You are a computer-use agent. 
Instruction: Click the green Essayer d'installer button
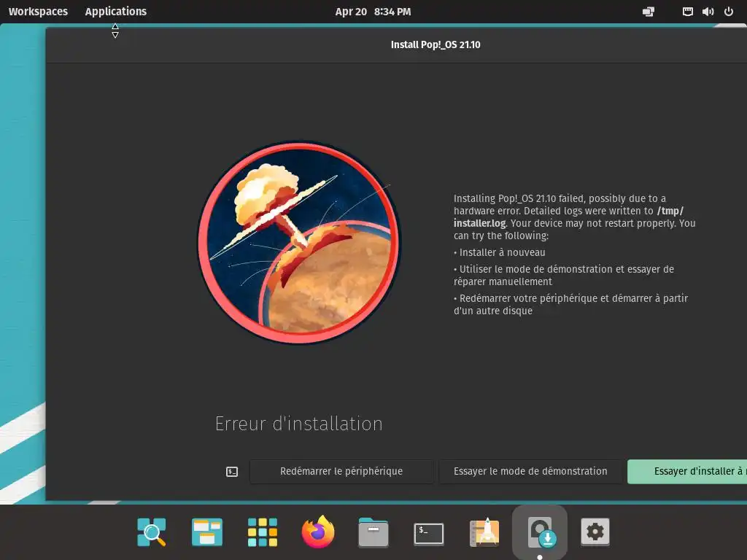pos(687,472)
